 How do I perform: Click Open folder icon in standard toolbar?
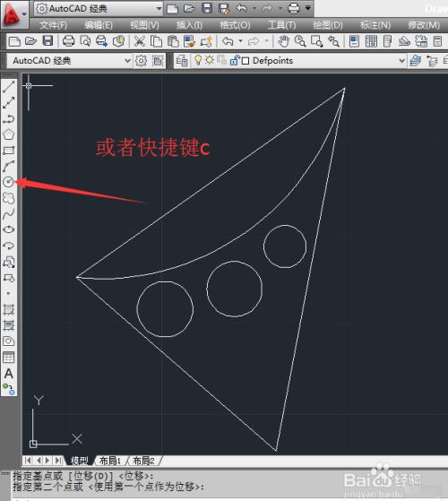pyautogui.click(x=31, y=41)
